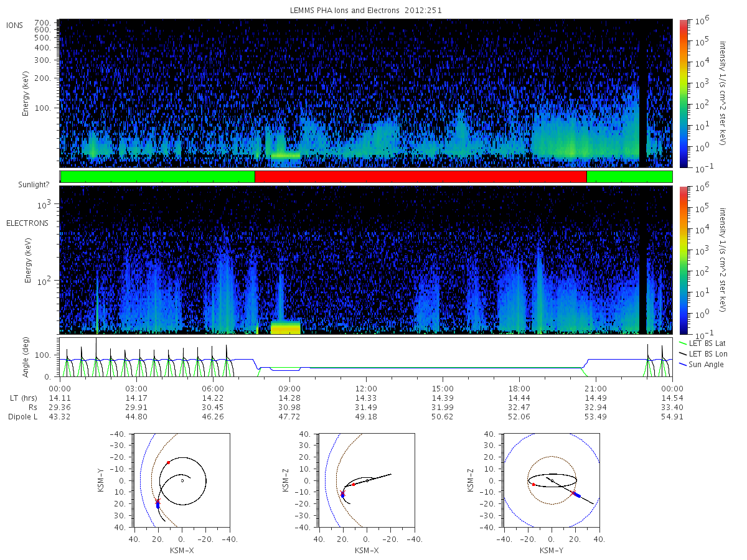
Task: Click the ions intensity color bar
Action: click(683, 93)
